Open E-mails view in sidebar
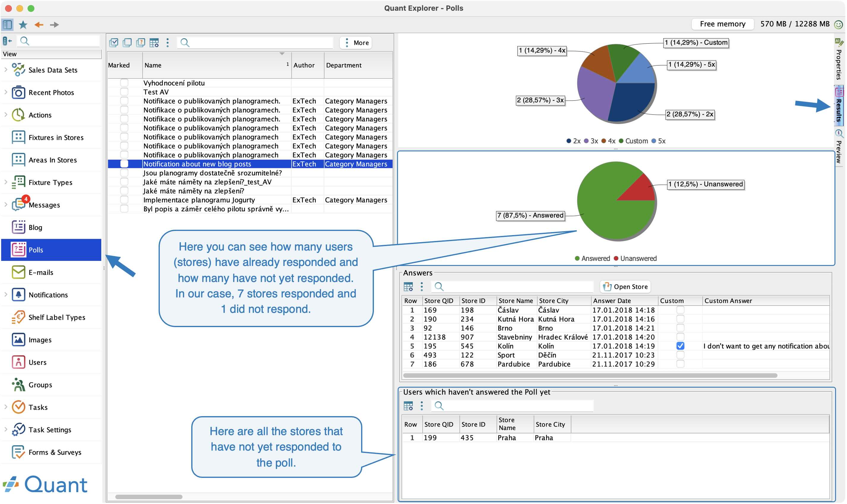The image size is (847, 504). coord(51,272)
